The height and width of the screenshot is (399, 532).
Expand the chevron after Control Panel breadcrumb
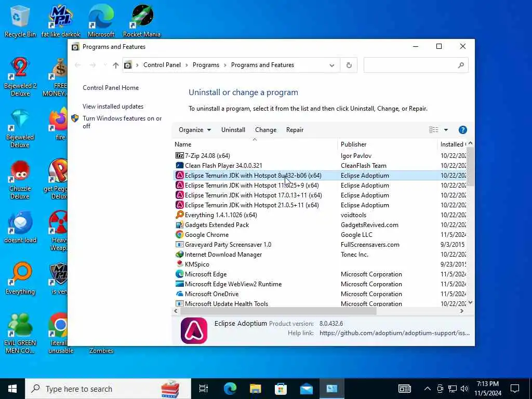pyautogui.click(x=187, y=65)
